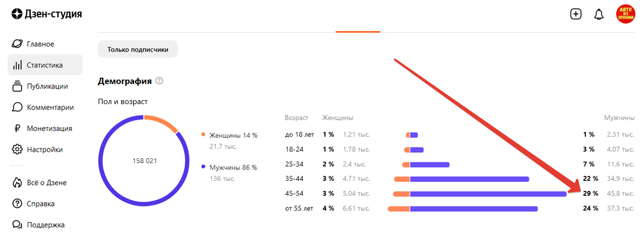Click the Публикации stack icon
The image size is (644, 236).
[x=17, y=86]
